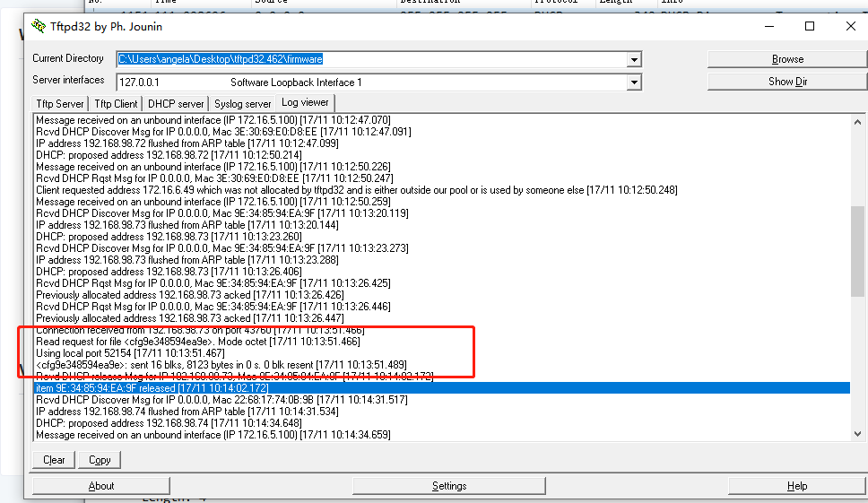Image resolution: width=868 pixels, height=503 pixels.
Task: Open the DHCP server tab
Action: click(x=176, y=103)
